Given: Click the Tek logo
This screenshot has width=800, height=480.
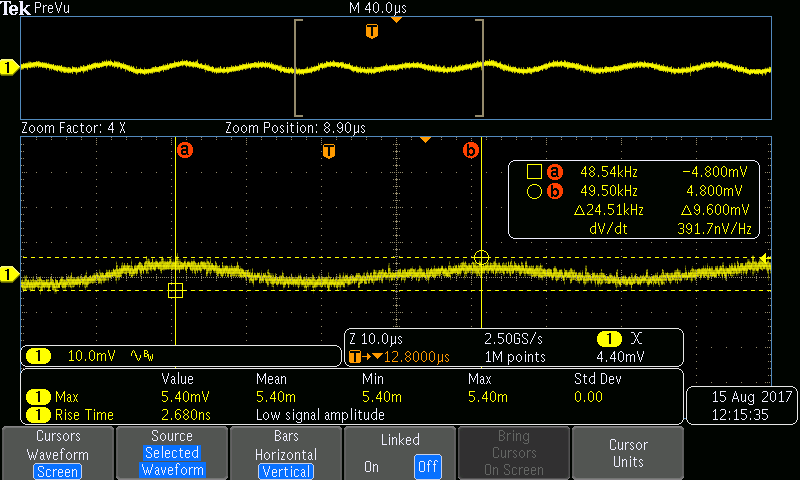Looking at the screenshot, I should tap(16, 8).
